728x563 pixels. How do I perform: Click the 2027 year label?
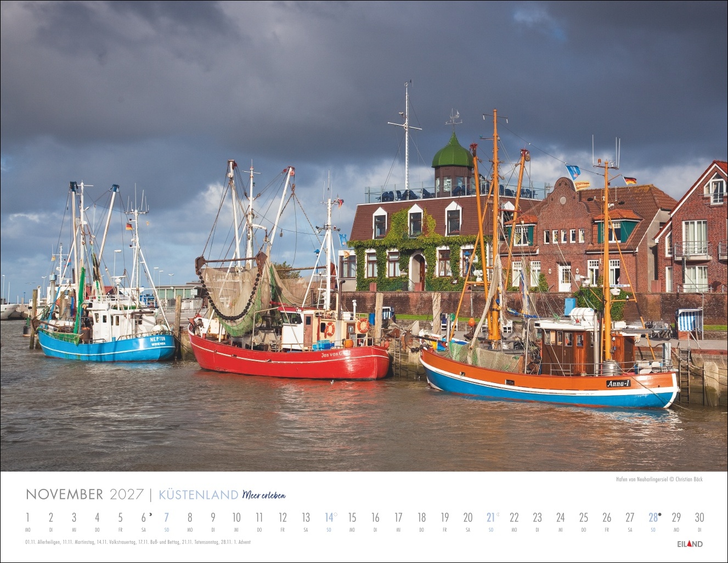[126, 494]
